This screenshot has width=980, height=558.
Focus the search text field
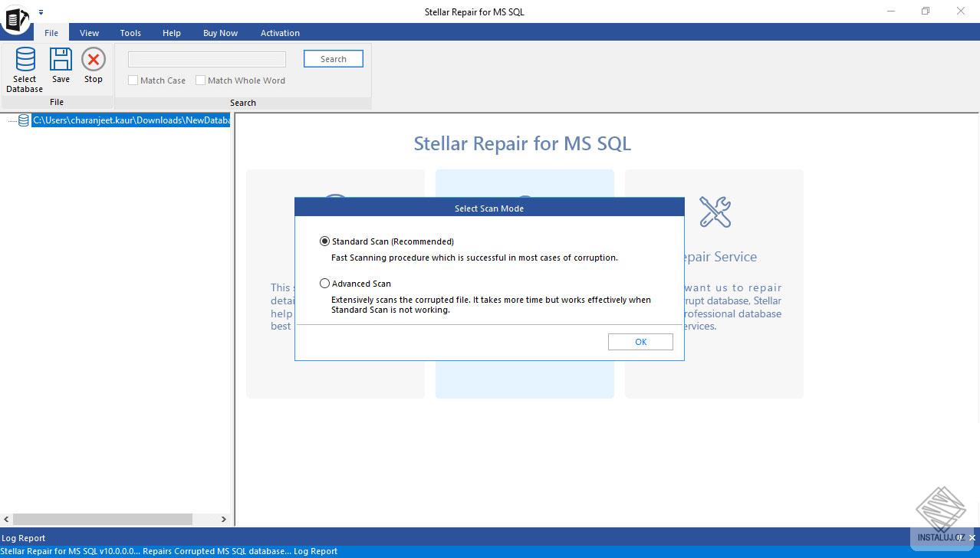tap(207, 59)
